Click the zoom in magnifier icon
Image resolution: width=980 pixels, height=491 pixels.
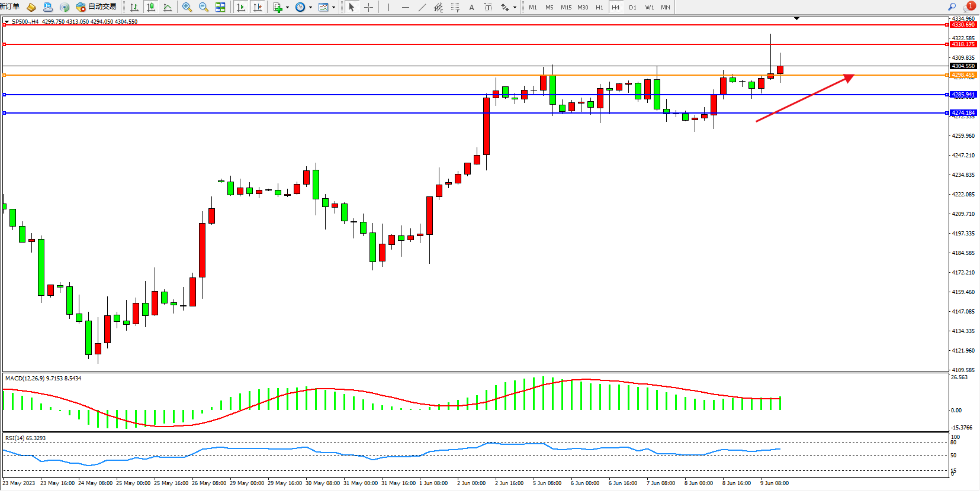click(187, 7)
